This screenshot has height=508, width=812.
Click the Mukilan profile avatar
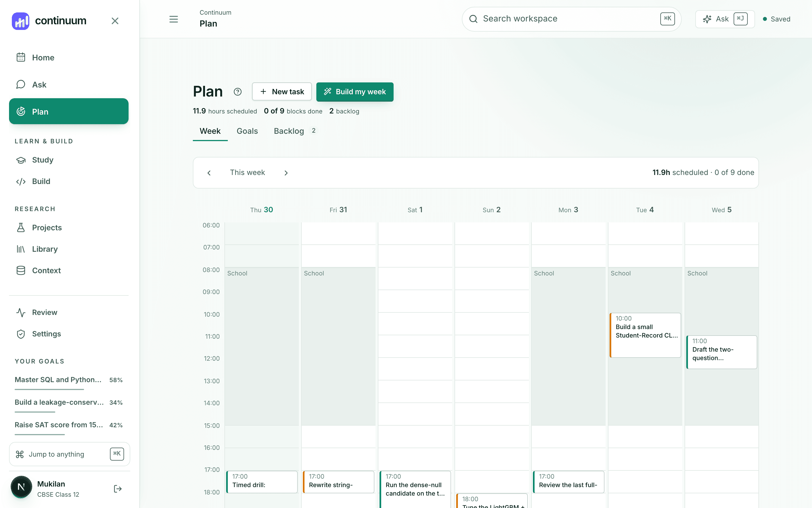tap(21, 487)
